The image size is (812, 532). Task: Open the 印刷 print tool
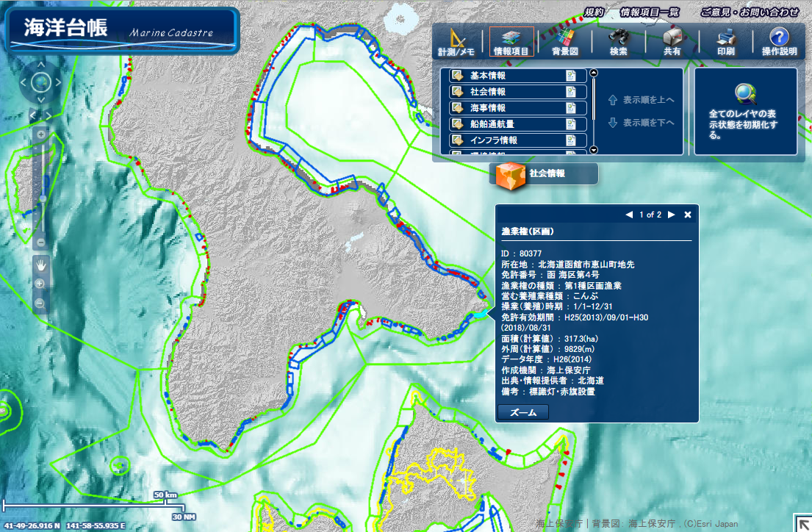(x=726, y=42)
